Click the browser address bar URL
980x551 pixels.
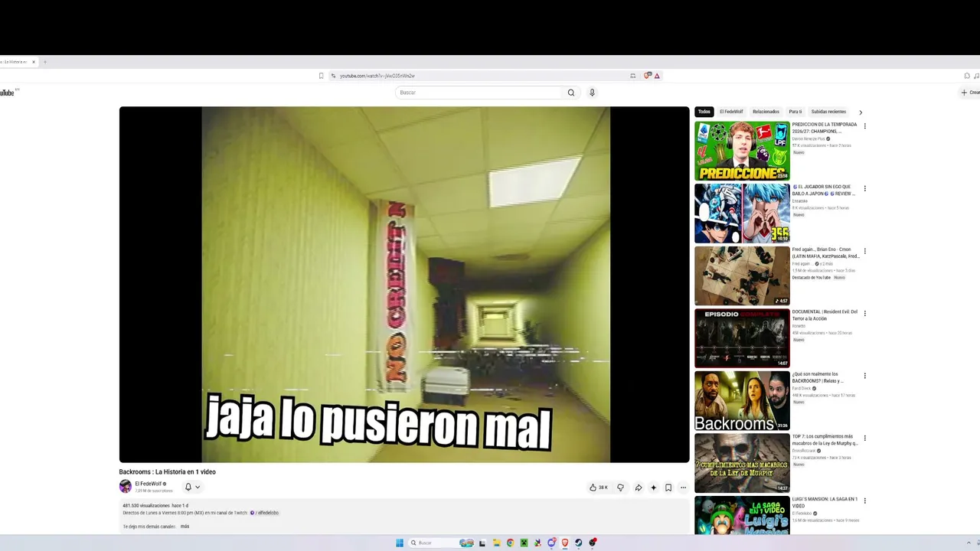coord(377,76)
